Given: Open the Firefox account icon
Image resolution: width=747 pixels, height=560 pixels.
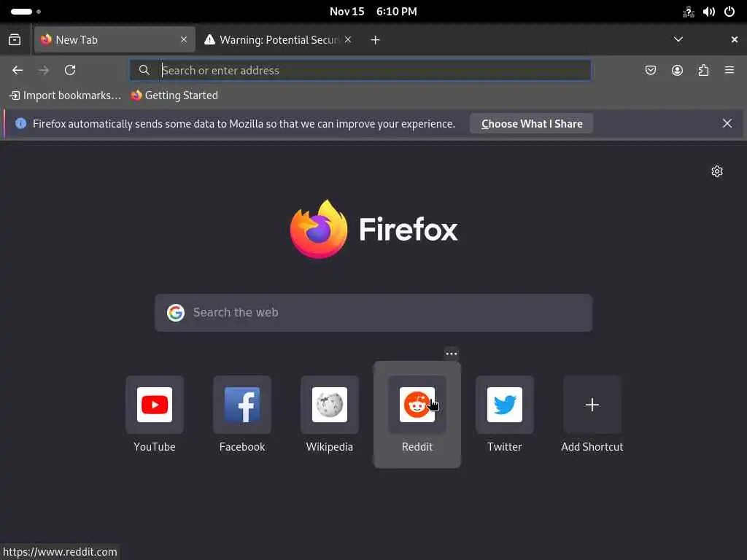Looking at the screenshot, I should [677, 71].
